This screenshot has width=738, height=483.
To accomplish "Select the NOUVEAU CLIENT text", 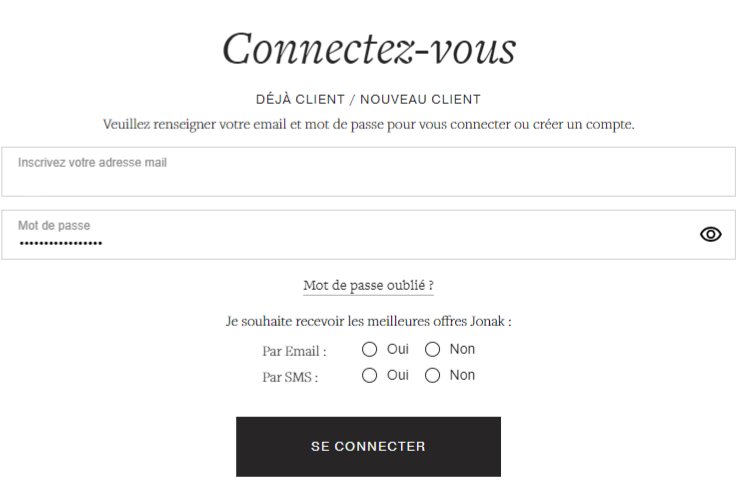I will pyautogui.click(x=420, y=100).
